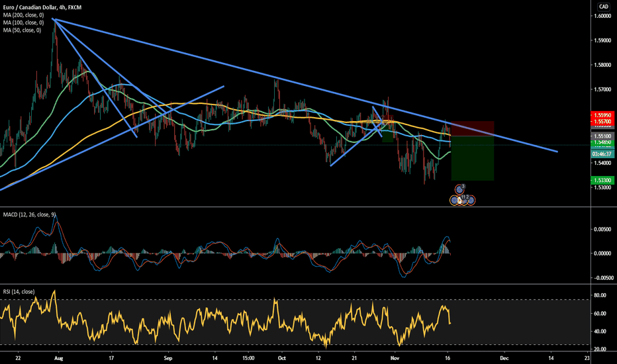Click the red 1.55950 price label
The height and width of the screenshot is (364, 617).
[x=602, y=115]
